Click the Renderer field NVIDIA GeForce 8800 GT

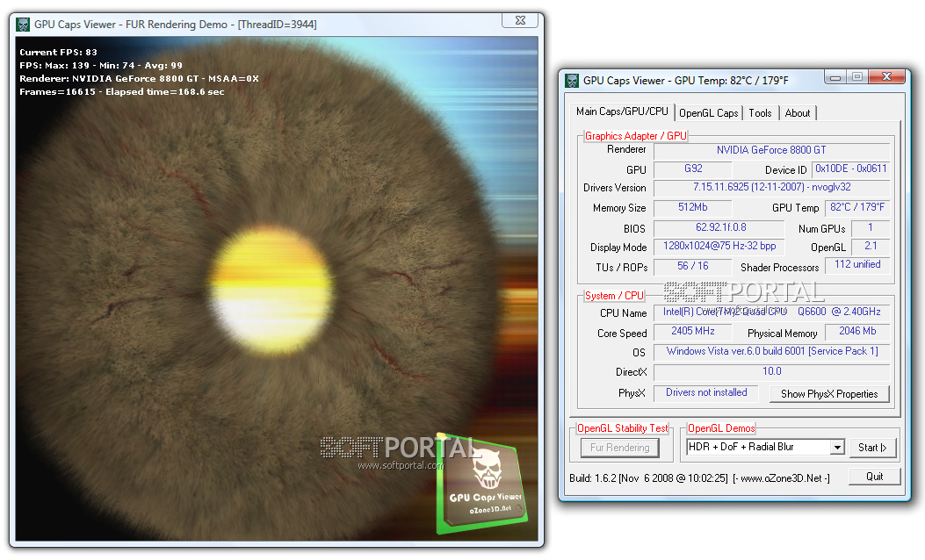(771, 150)
